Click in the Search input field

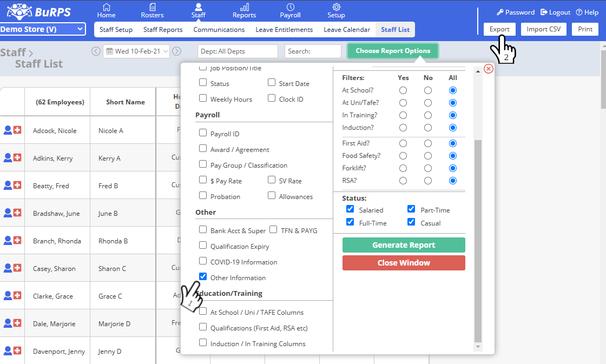pos(313,51)
